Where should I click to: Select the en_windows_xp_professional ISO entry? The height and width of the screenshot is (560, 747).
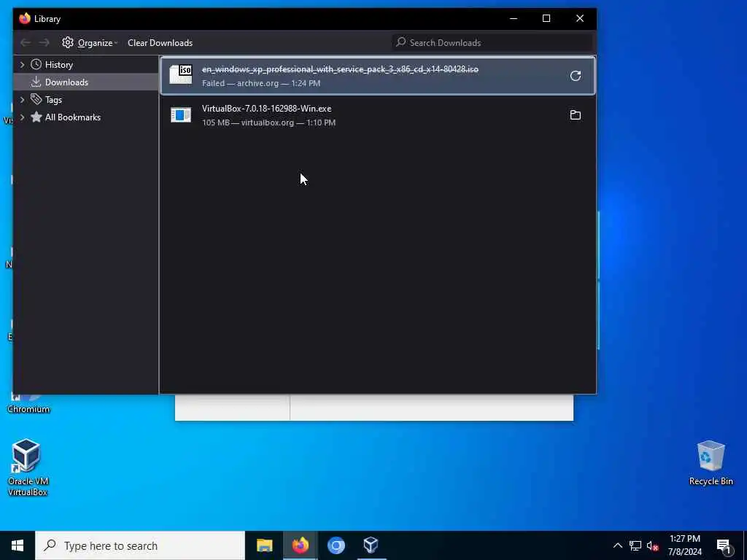[378, 76]
